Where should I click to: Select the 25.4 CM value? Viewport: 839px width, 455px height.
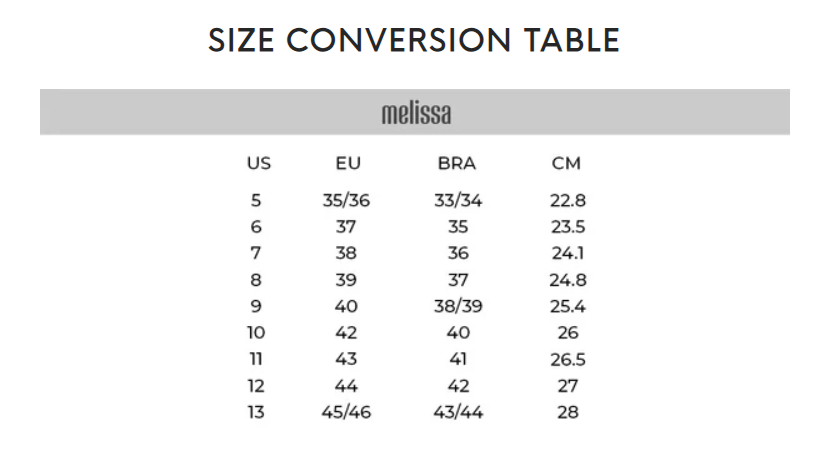coord(567,306)
